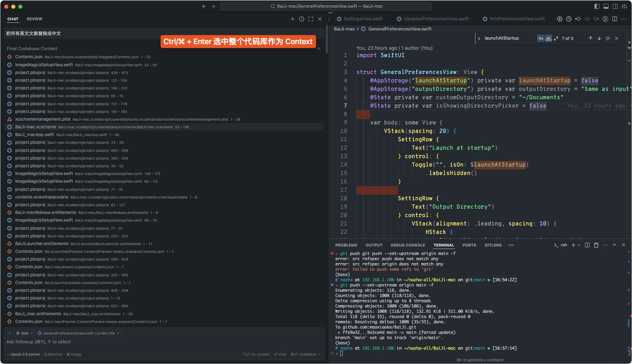The width and height of the screenshot is (632, 364).
Task: Toggle Match Whole Word in the find widget
Action: (549, 38)
